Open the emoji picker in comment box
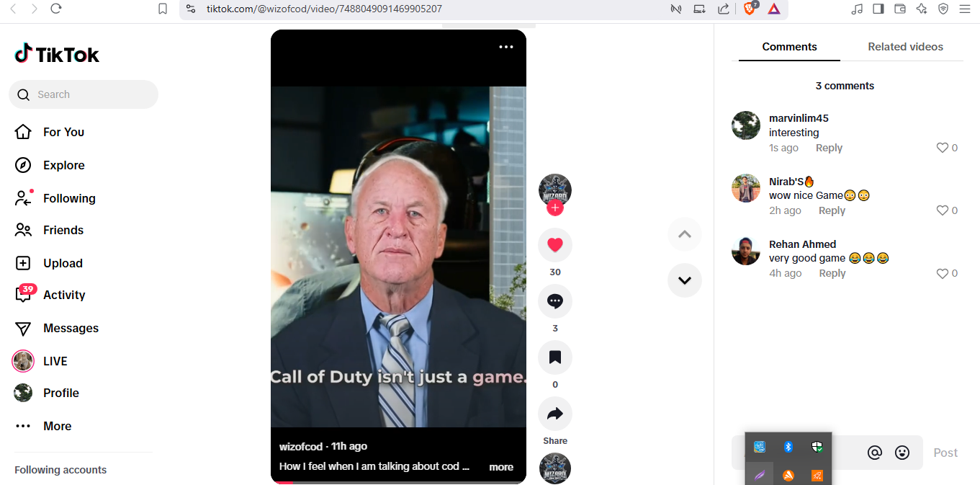The width and height of the screenshot is (980, 485). pos(902,453)
